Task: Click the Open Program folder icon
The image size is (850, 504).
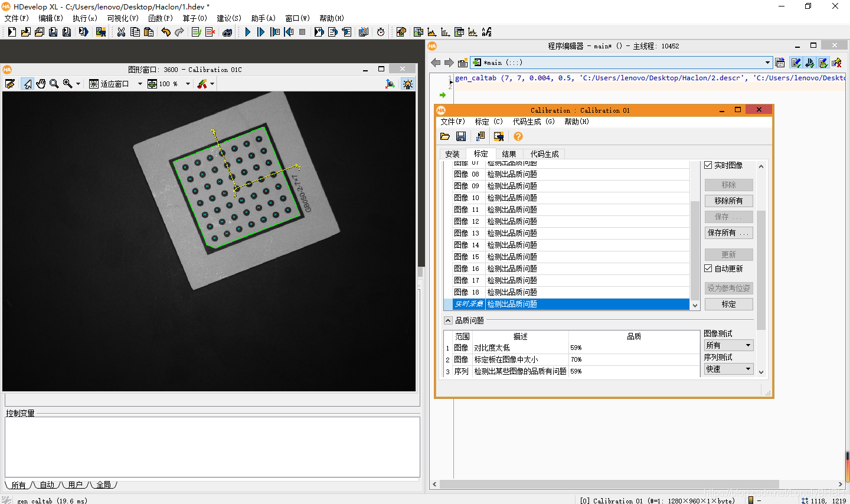Action: point(25,32)
